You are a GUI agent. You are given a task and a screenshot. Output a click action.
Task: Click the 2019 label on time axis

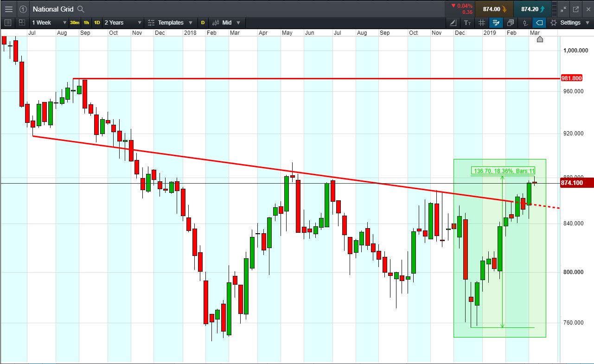pos(490,33)
